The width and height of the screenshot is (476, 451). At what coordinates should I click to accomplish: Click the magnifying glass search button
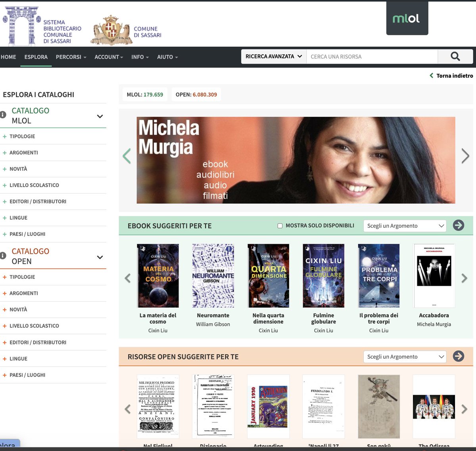point(455,57)
